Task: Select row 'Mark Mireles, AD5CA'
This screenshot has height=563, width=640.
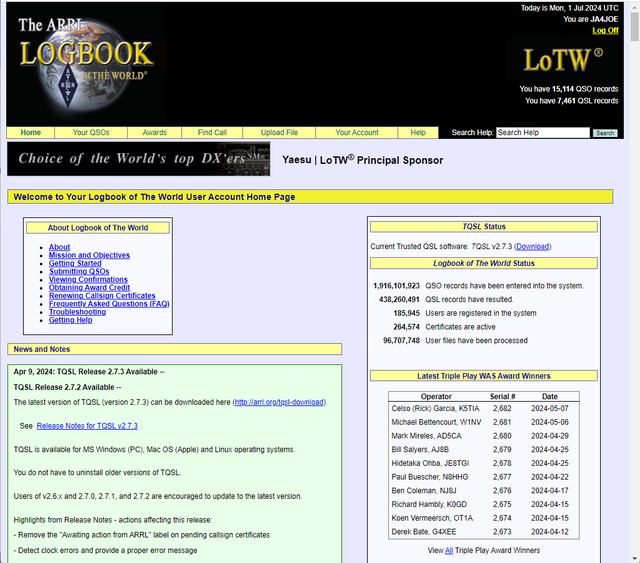Action: [484, 436]
